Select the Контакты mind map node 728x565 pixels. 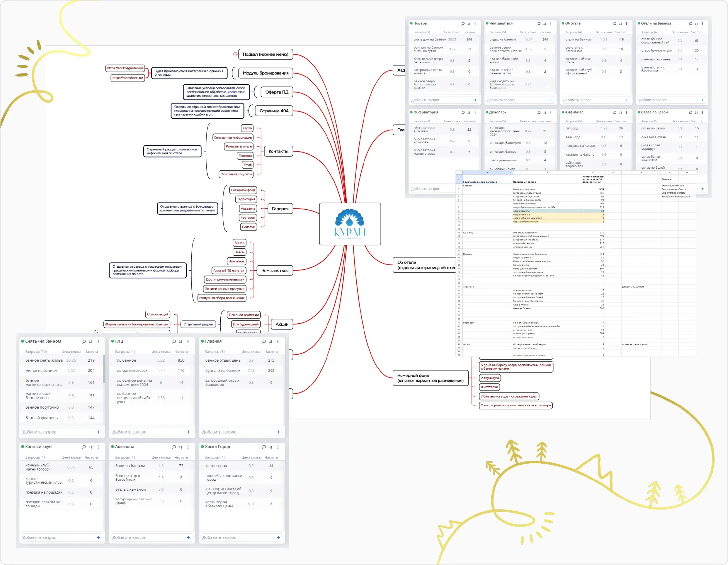pos(278,152)
